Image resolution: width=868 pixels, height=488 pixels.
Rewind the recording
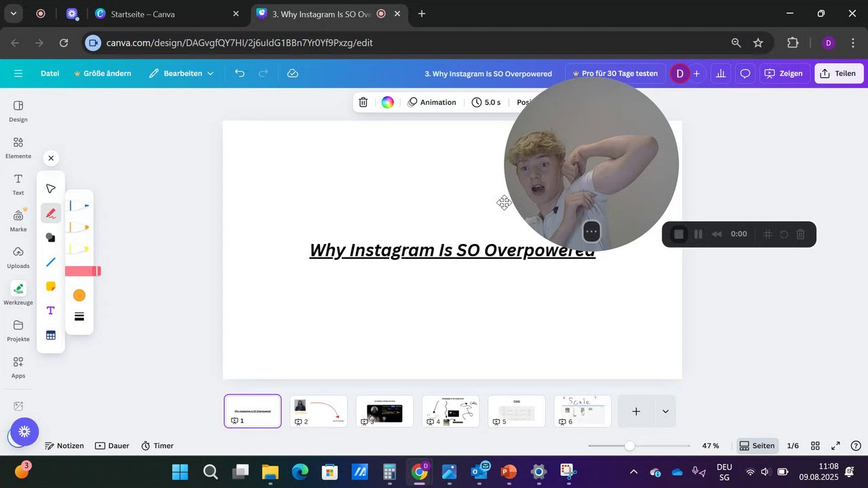[717, 234]
